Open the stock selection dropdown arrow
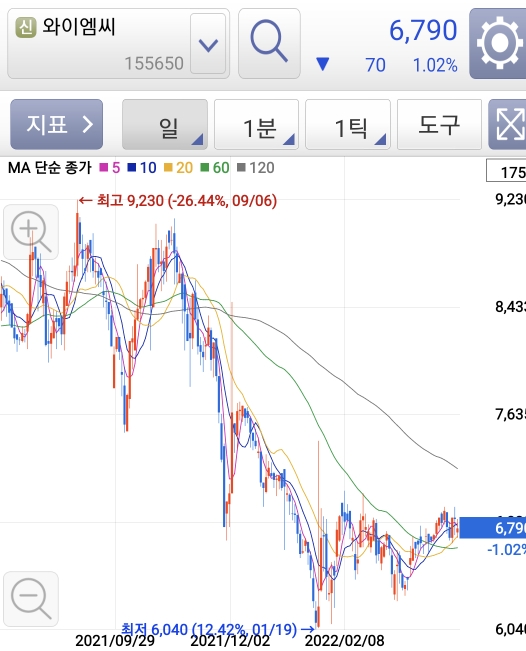 coord(208,44)
